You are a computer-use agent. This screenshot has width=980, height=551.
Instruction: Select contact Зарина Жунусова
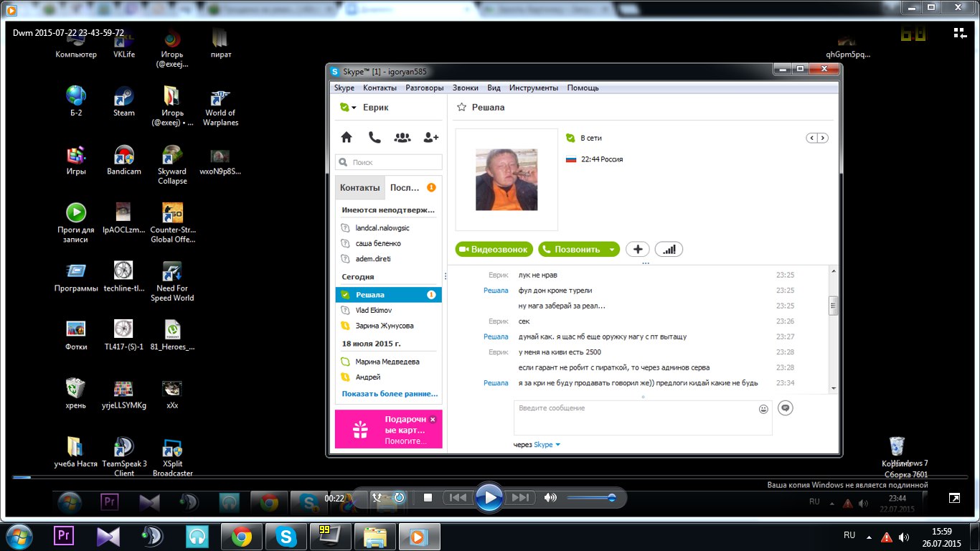pyautogui.click(x=389, y=326)
